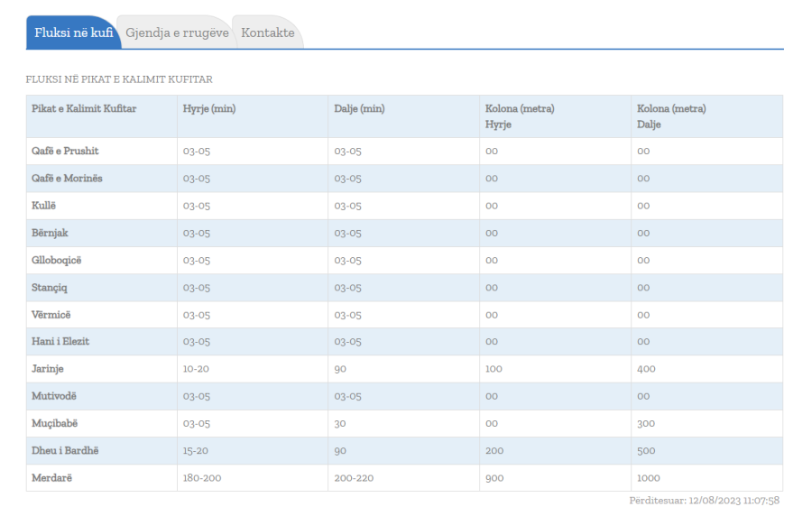Image resolution: width=812 pixels, height=516 pixels.
Task: Open the Fluksi në kufi tab
Action: 72,32
